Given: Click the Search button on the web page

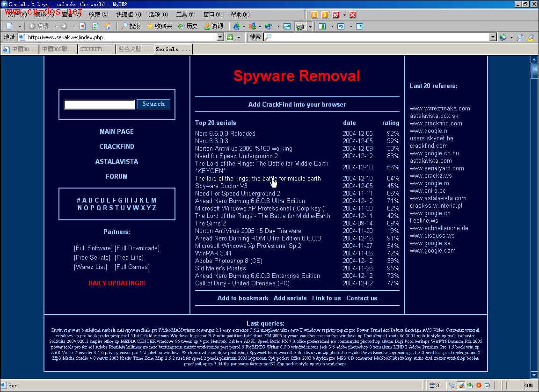Looking at the screenshot, I should tap(153, 104).
